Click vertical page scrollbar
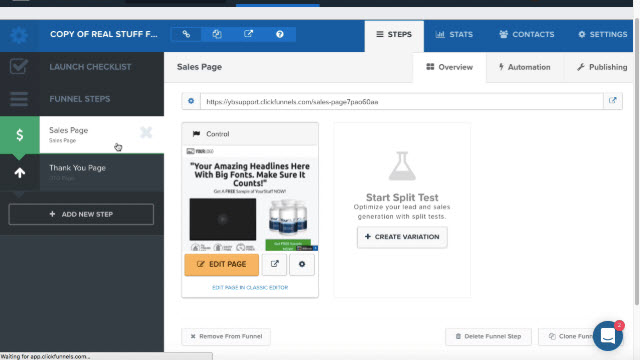 636,162
